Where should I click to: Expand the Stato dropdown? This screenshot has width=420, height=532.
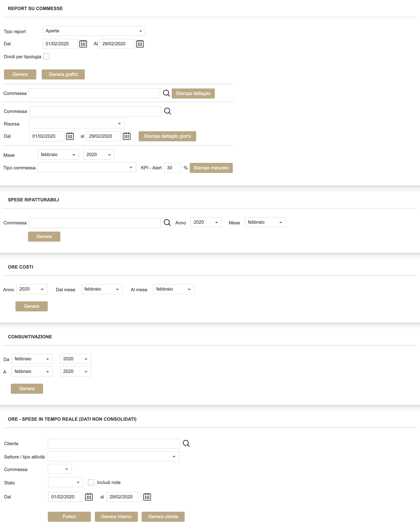click(66, 482)
